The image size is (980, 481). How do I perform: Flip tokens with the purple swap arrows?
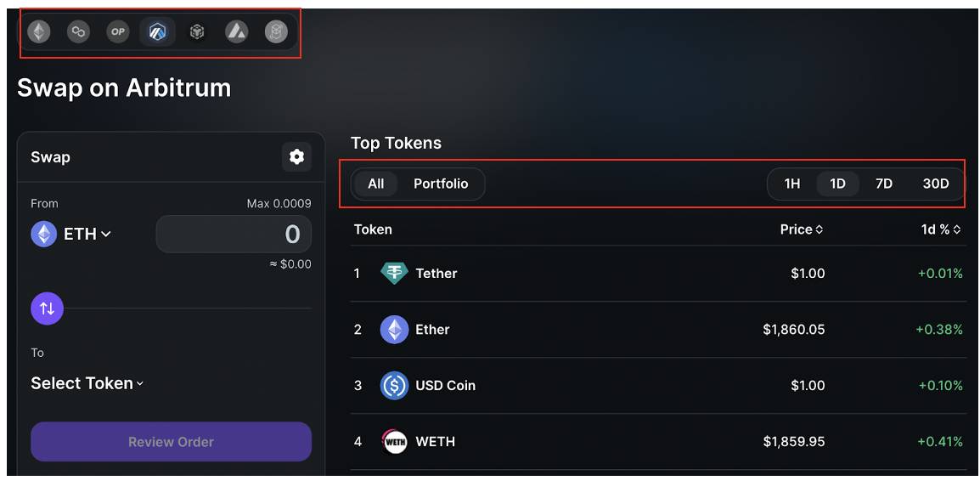[x=47, y=308]
